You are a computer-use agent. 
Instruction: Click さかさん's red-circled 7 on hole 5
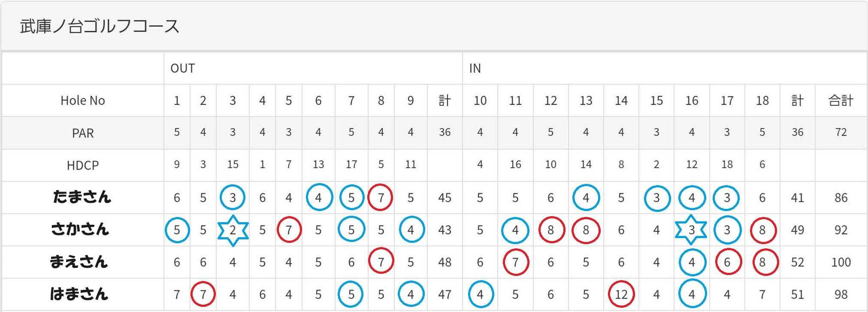(x=289, y=230)
